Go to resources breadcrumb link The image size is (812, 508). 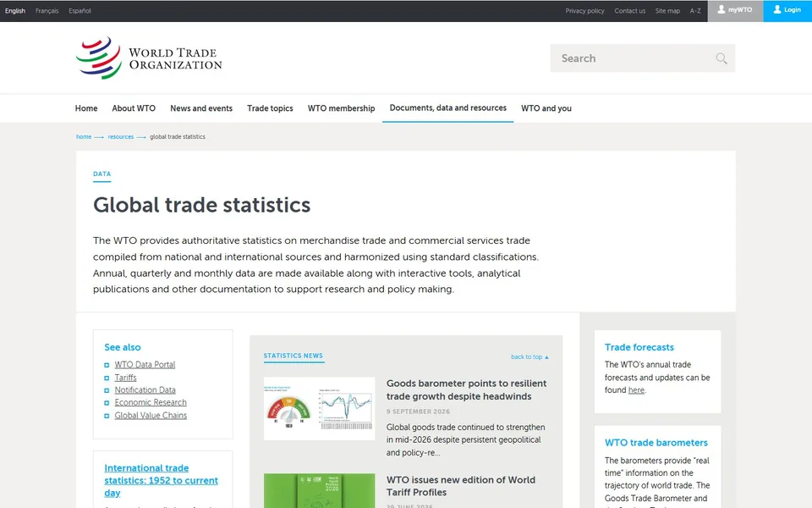pos(121,137)
